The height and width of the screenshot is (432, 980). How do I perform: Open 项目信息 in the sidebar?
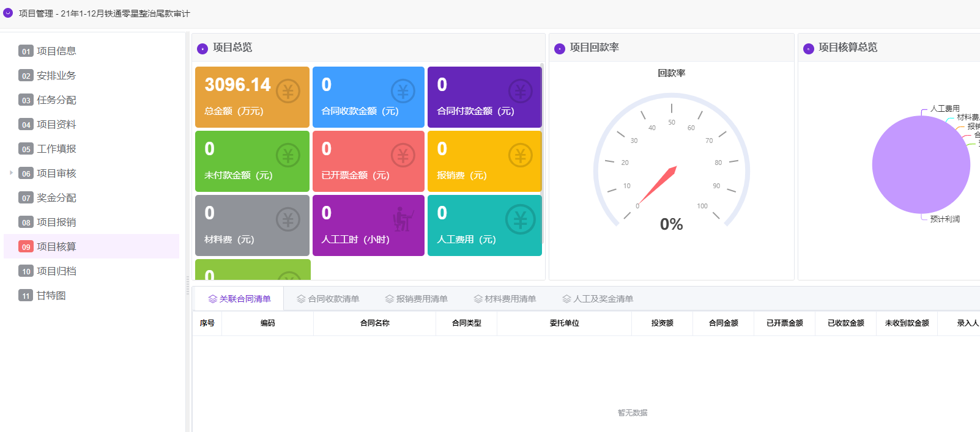(x=56, y=51)
